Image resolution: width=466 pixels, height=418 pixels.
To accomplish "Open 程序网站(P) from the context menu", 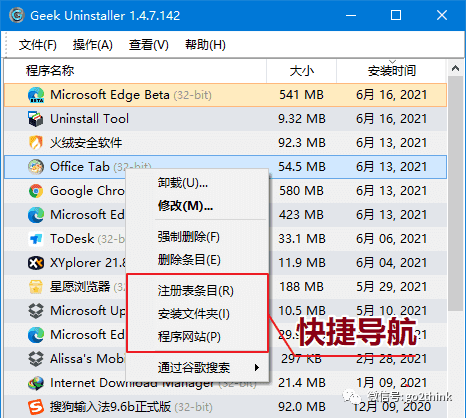I will click(189, 337).
